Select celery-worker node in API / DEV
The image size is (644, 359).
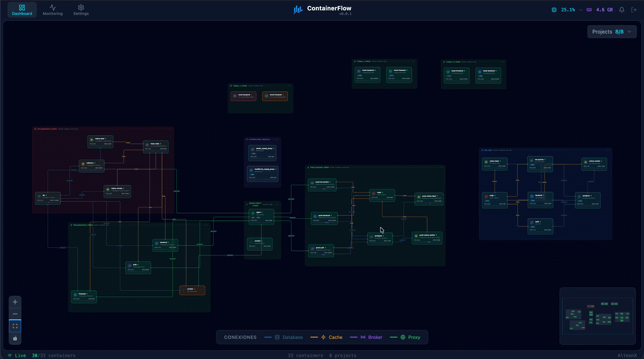[x=594, y=164]
